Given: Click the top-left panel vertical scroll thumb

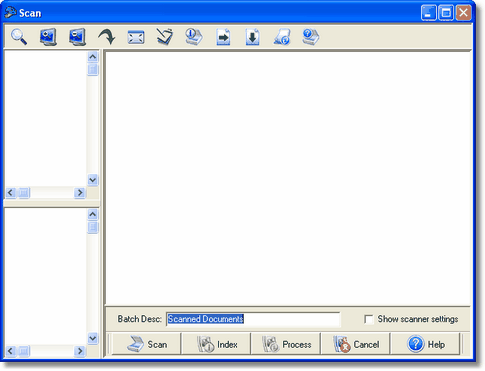Looking at the screenshot, I should pos(93,70).
